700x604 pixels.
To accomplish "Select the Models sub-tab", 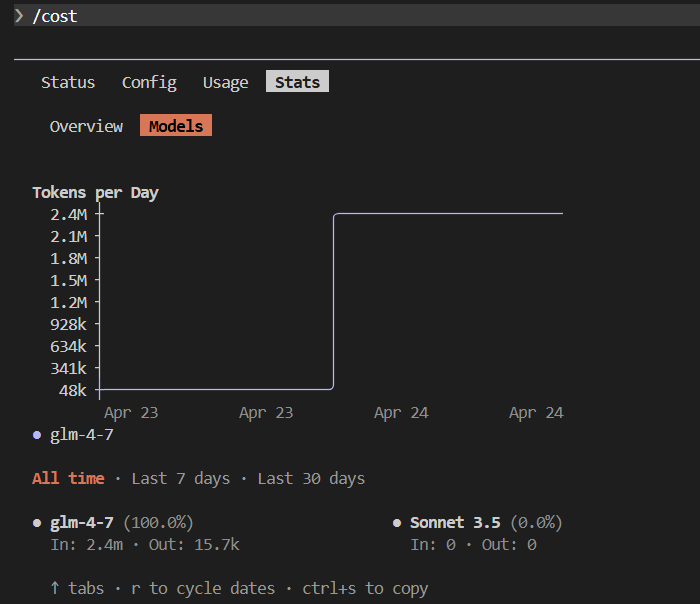I will [x=176, y=125].
